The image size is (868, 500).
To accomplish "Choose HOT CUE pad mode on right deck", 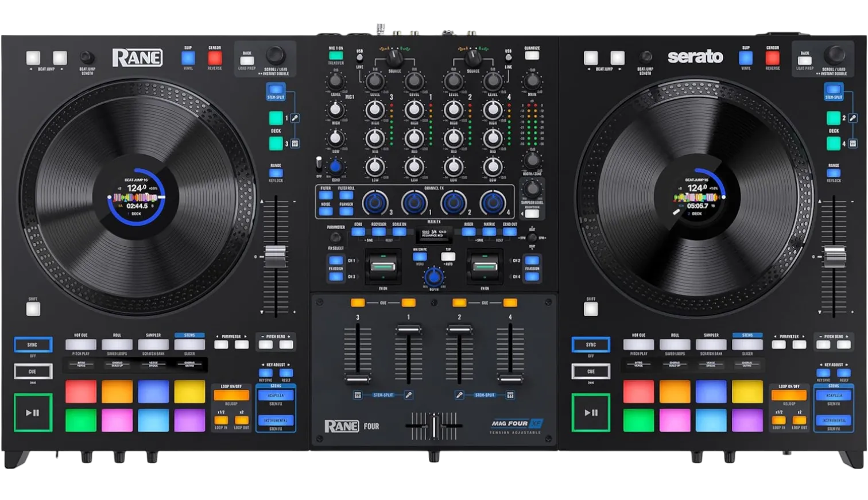I will pyautogui.click(x=638, y=344).
